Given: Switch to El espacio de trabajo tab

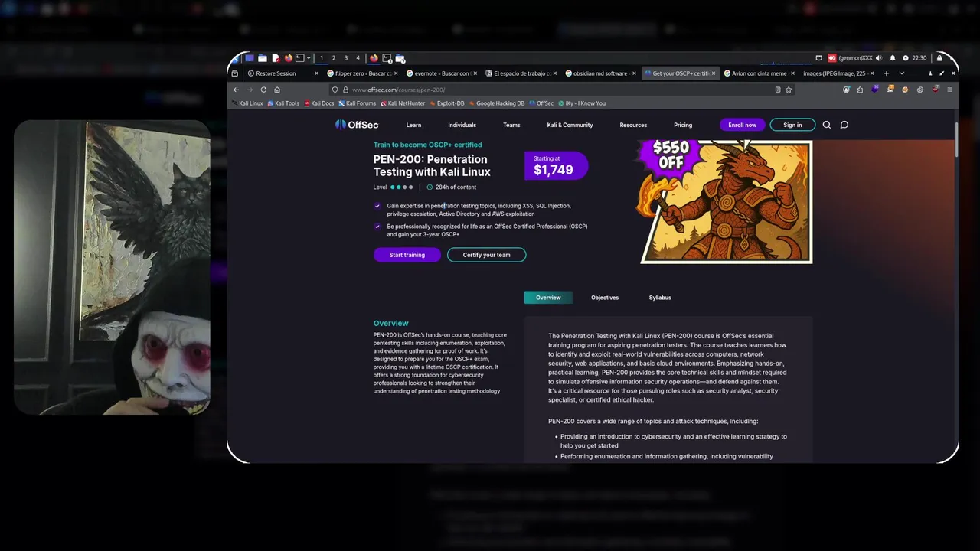Looking at the screenshot, I should coord(522,73).
